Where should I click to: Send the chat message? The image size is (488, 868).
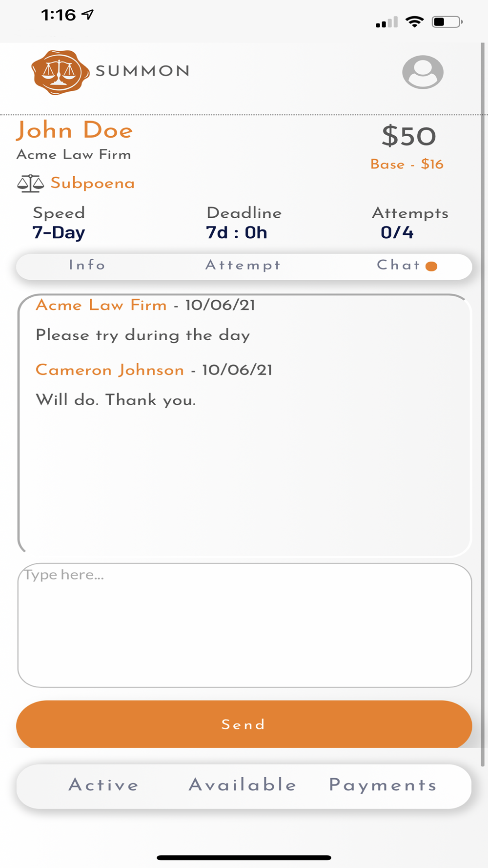[x=244, y=724]
